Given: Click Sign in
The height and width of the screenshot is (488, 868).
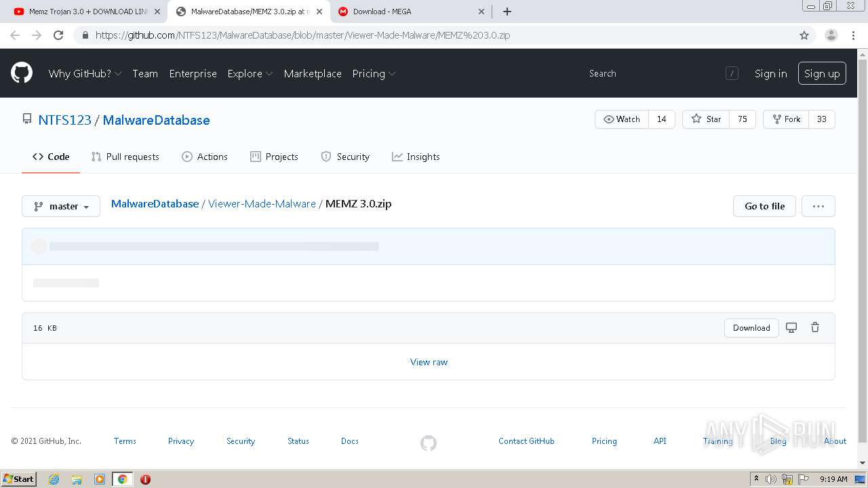Looking at the screenshot, I should 771,73.
